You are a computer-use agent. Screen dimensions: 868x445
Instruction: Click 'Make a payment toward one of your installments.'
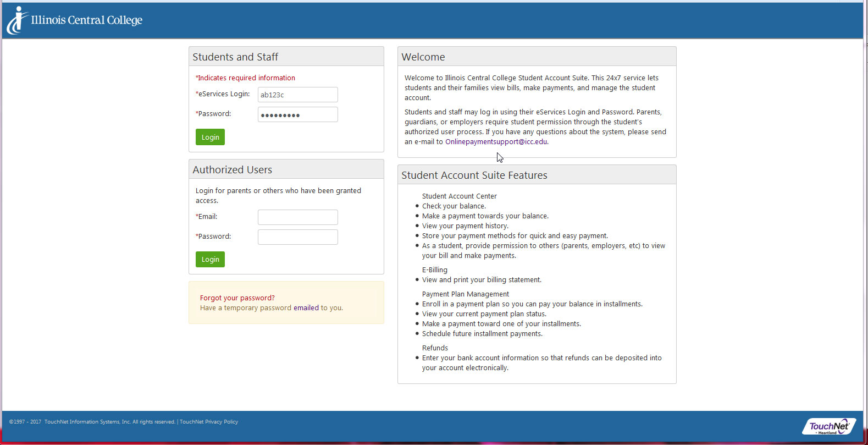coord(501,324)
